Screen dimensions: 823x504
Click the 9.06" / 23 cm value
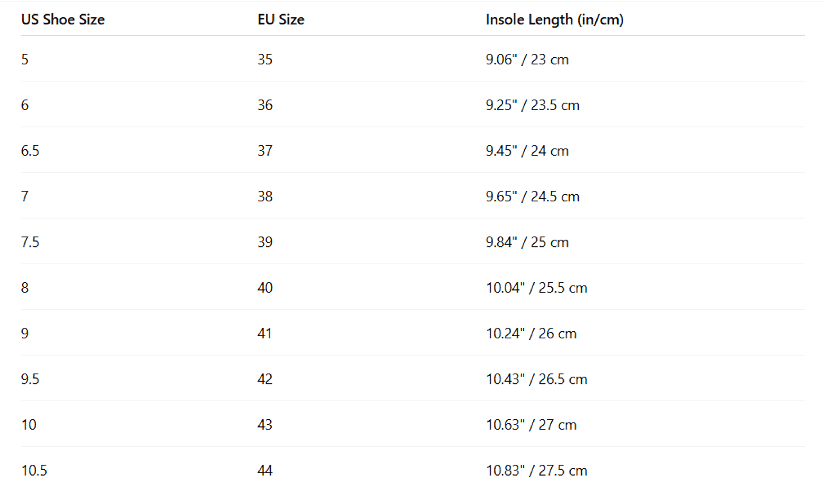click(527, 59)
